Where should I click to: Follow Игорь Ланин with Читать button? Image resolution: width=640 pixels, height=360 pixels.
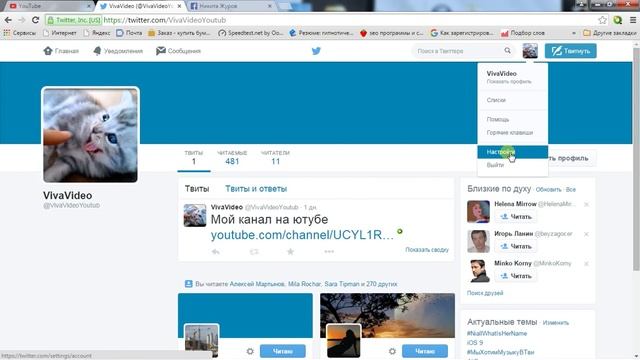click(x=516, y=247)
